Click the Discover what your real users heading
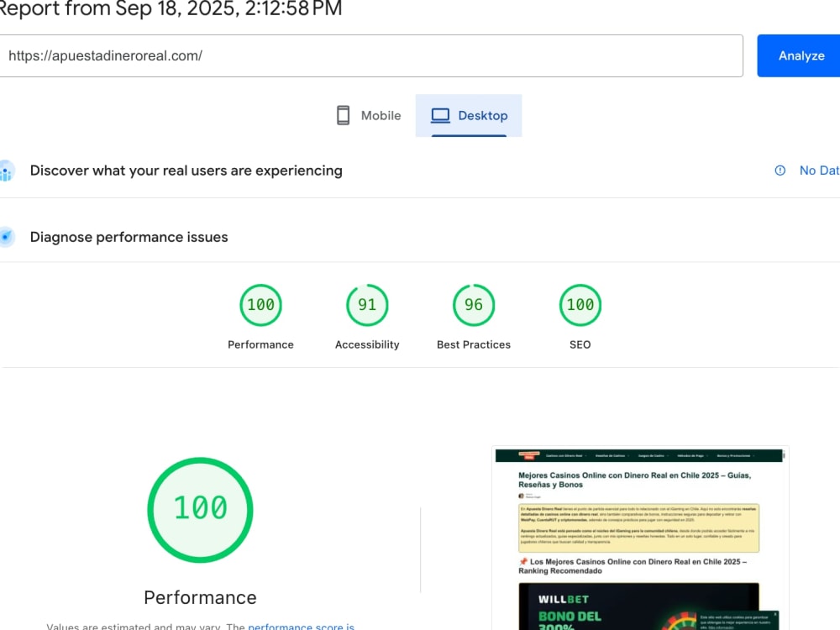 tap(186, 171)
